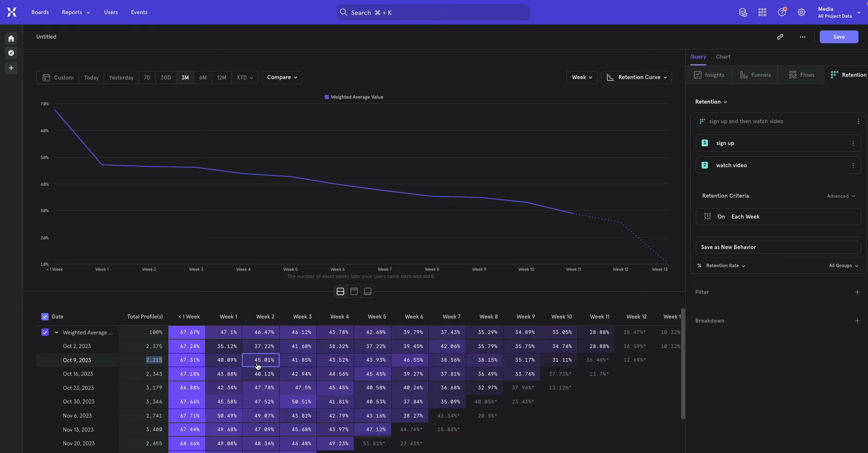Open the help icon with notification dot
The image size is (868, 453).
[782, 12]
